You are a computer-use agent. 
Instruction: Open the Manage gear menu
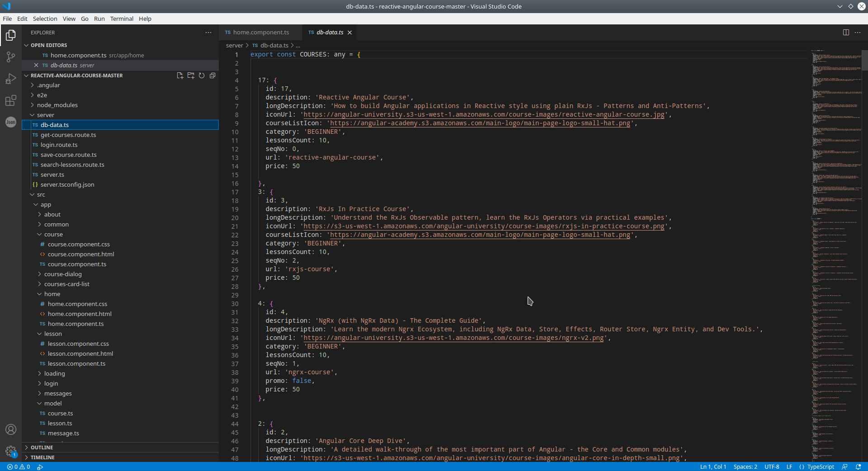point(11,451)
